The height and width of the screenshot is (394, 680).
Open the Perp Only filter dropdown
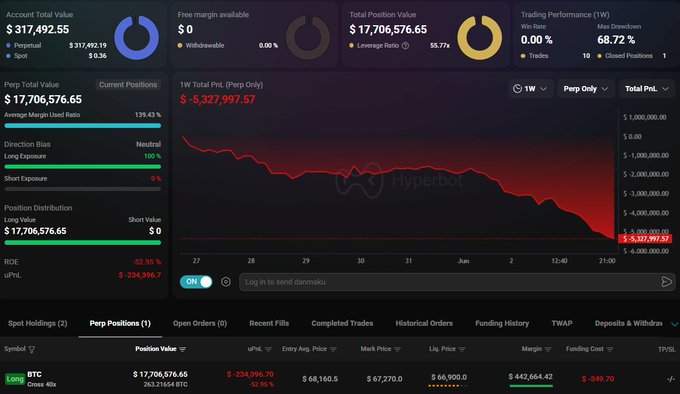(x=586, y=89)
